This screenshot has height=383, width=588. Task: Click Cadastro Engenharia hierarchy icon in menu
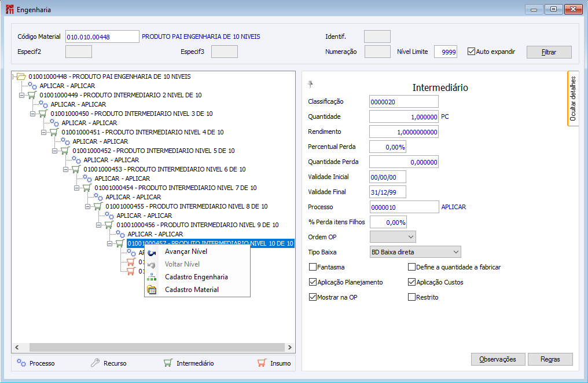click(x=152, y=277)
